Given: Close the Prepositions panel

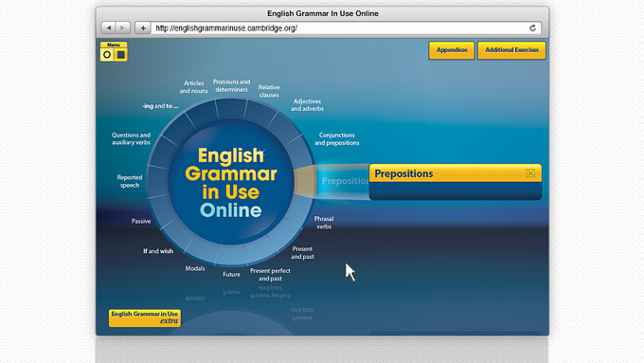Looking at the screenshot, I should point(530,173).
